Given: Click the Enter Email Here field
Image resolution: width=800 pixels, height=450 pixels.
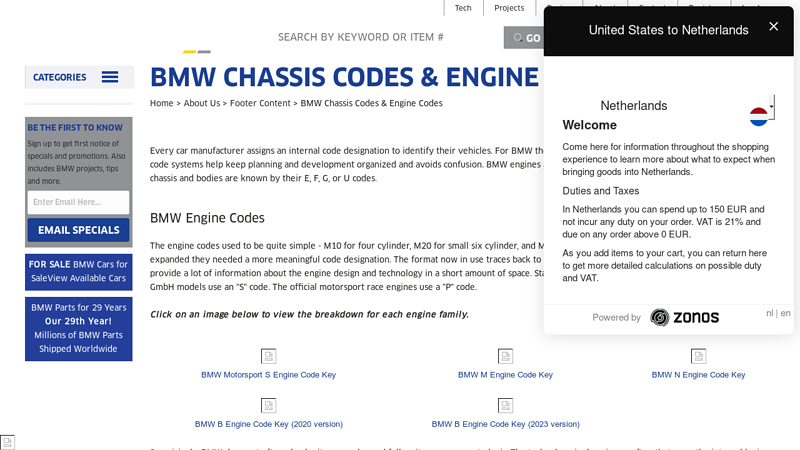Looking at the screenshot, I should pos(79,202).
